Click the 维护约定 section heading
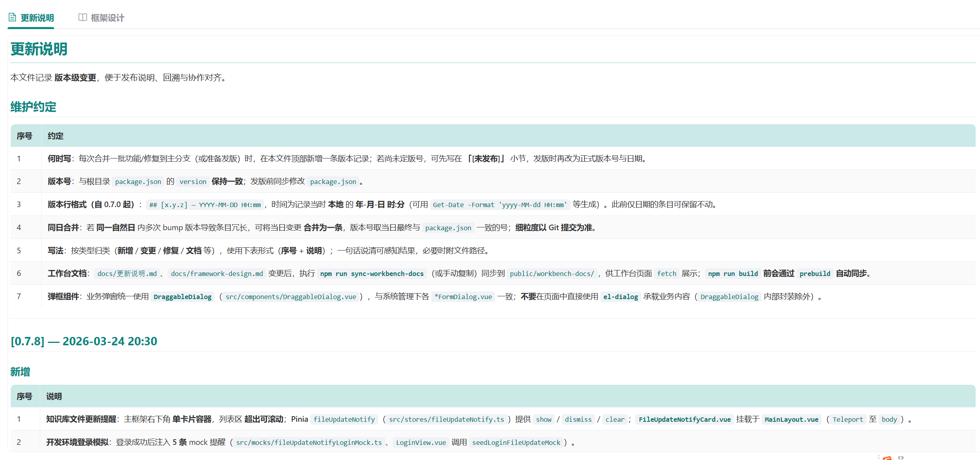 [x=33, y=107]
